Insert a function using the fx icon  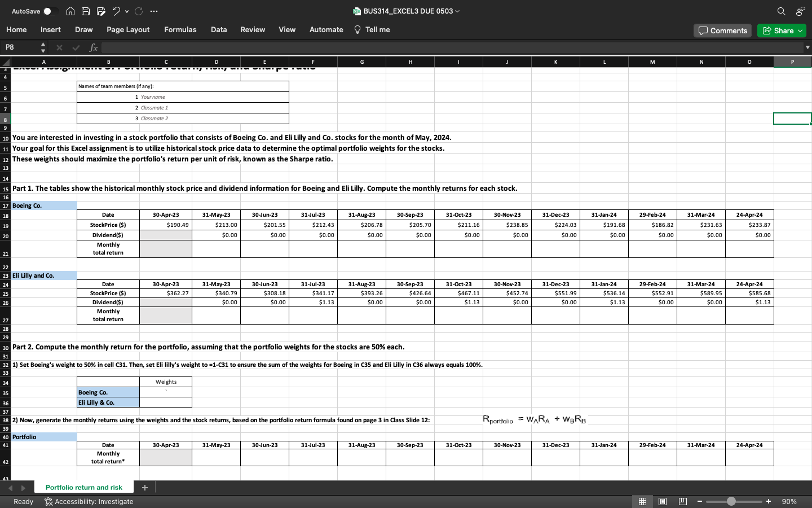click(94, 47)
